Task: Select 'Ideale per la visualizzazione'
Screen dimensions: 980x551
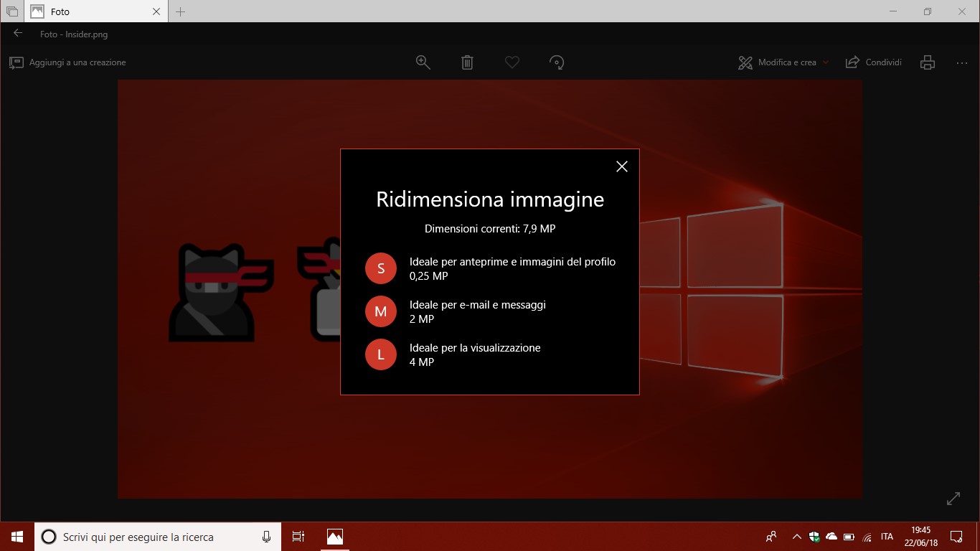Action: coord(475,348)
